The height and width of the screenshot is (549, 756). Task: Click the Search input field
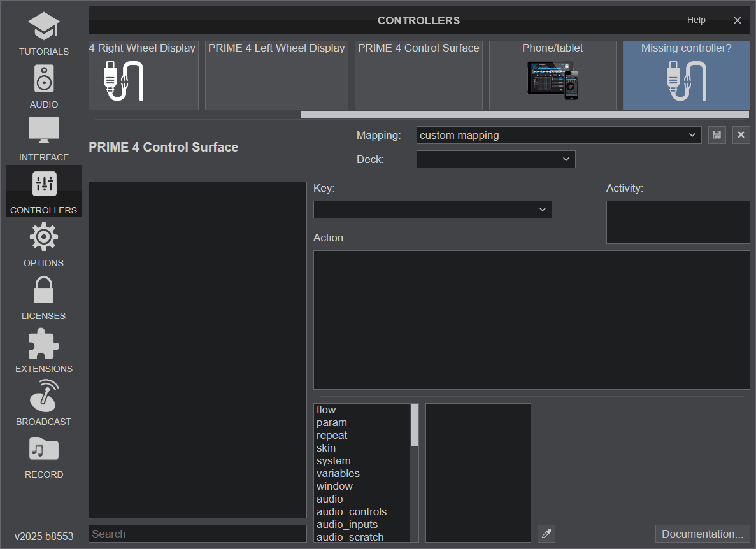click(197, 534)
